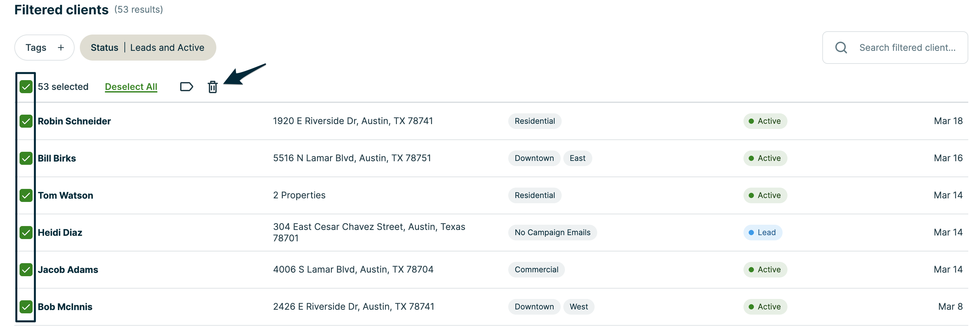Uncheck Heidi Diaz's checkbox

26,232
